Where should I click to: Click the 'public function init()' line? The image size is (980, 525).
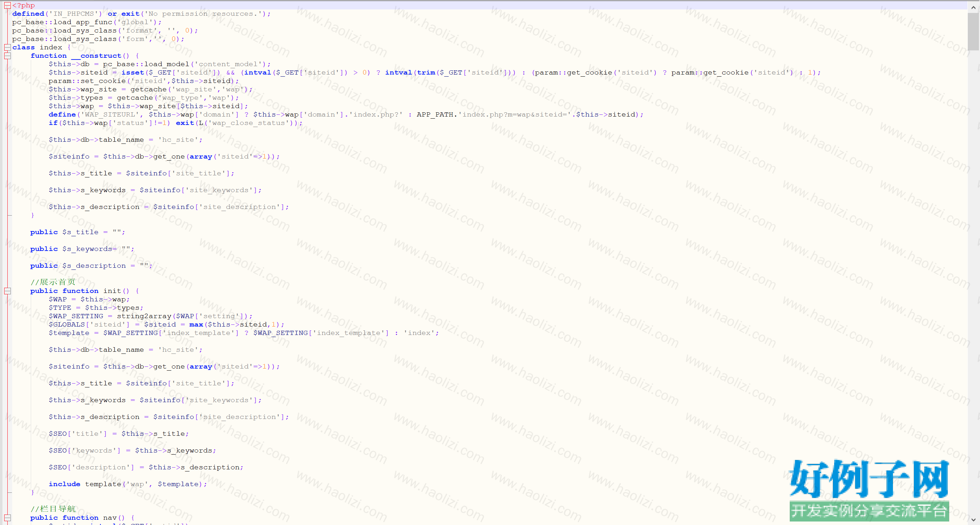click(85, 291)
